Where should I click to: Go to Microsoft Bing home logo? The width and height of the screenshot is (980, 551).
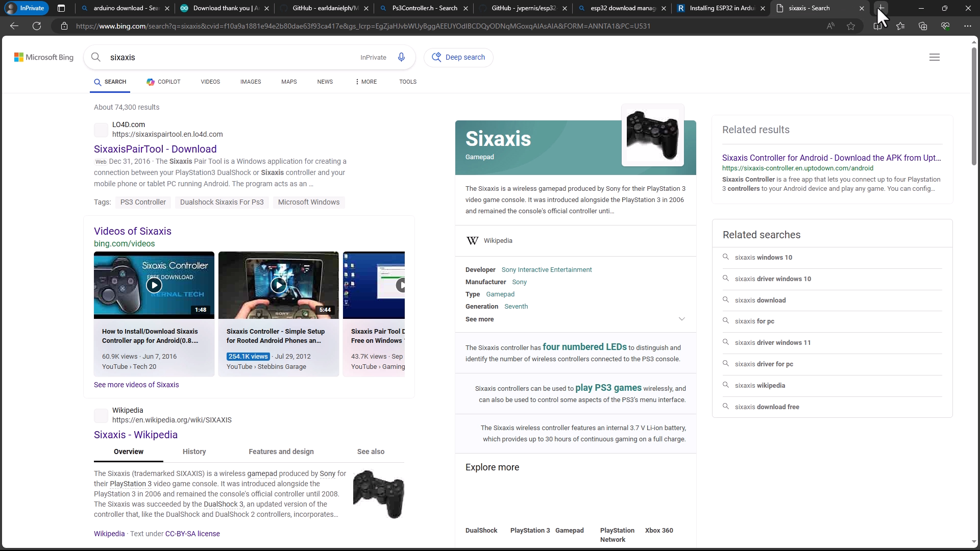tap(44, 57)
